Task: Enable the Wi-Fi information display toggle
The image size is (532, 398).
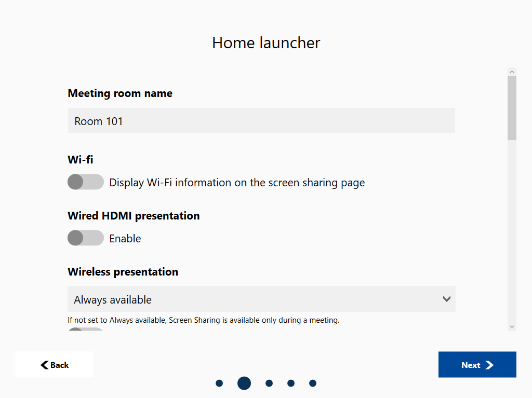Action: click(86, 182)
